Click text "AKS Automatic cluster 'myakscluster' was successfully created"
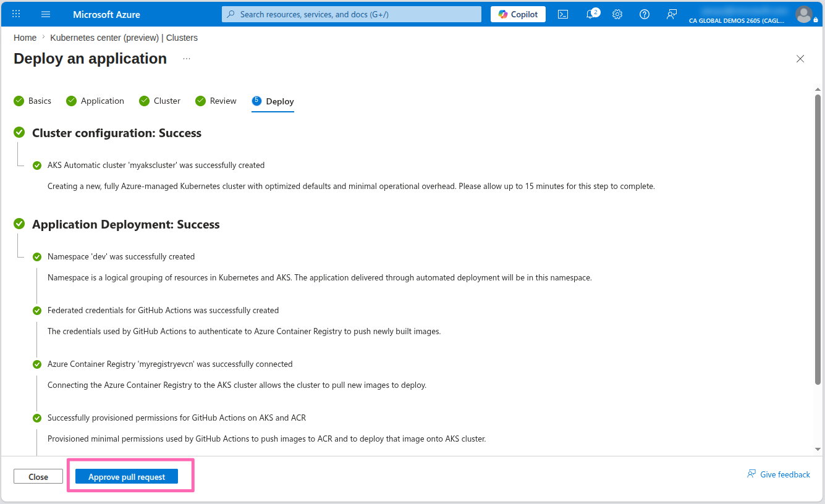The width and height of the screenshot is (825, 504). pyautogui.click(x=156, y=166)
